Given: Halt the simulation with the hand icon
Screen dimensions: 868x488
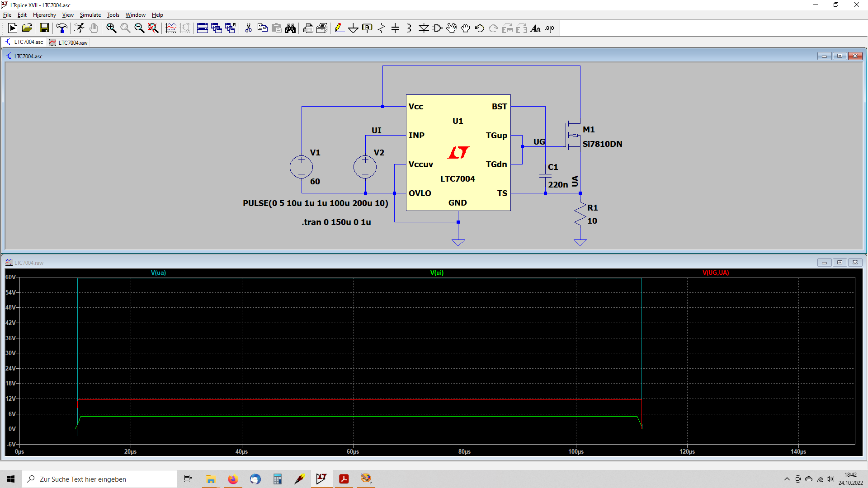Looking at the screenshot, I should tap(94, 28).
